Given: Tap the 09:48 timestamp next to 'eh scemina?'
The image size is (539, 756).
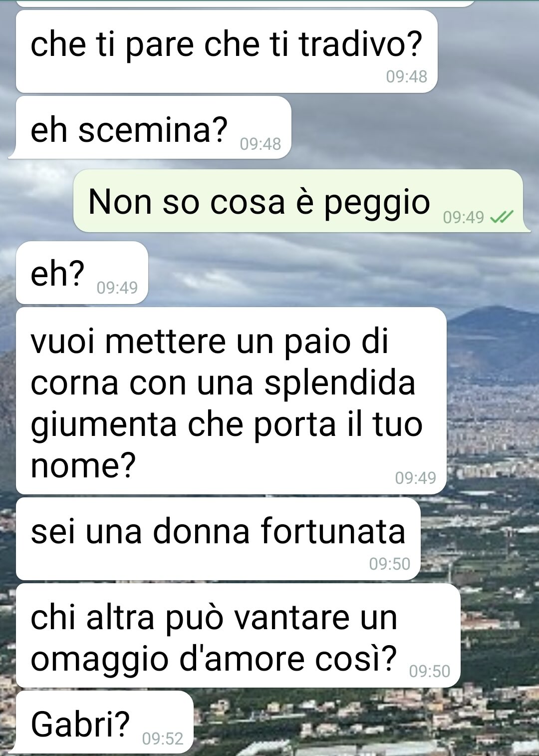Looking at the screenshot, I should click(x=261, y=144).
